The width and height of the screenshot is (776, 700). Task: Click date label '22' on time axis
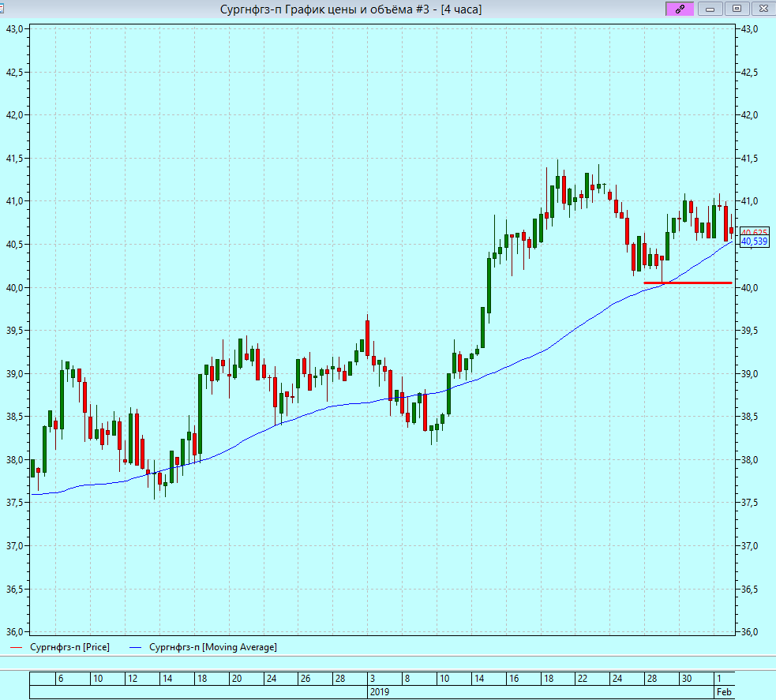click(x=583, y=678)
